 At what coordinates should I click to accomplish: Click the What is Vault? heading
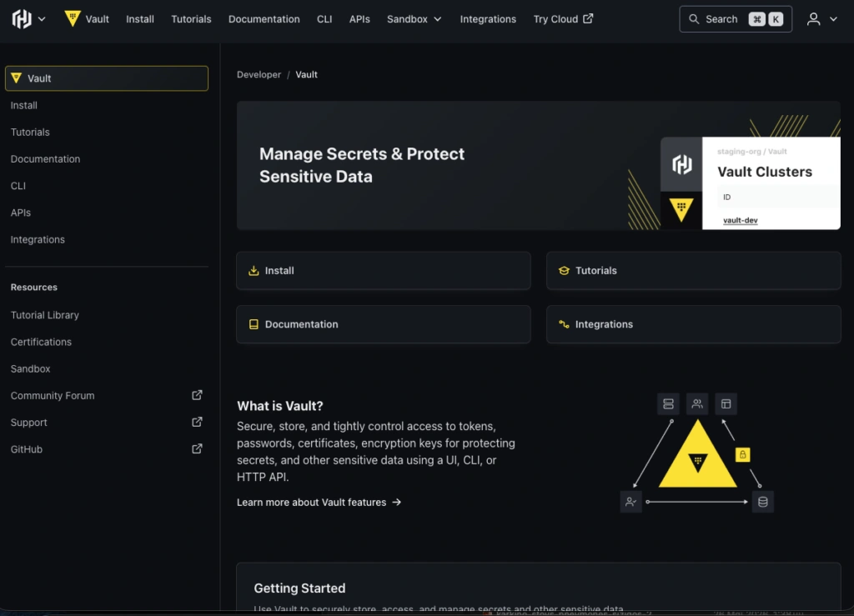tap(280, 406)
